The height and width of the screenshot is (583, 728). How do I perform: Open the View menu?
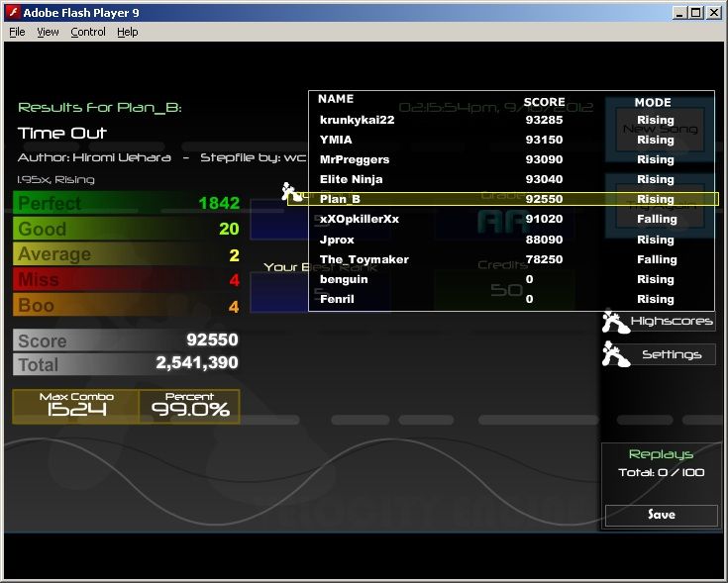48,32
